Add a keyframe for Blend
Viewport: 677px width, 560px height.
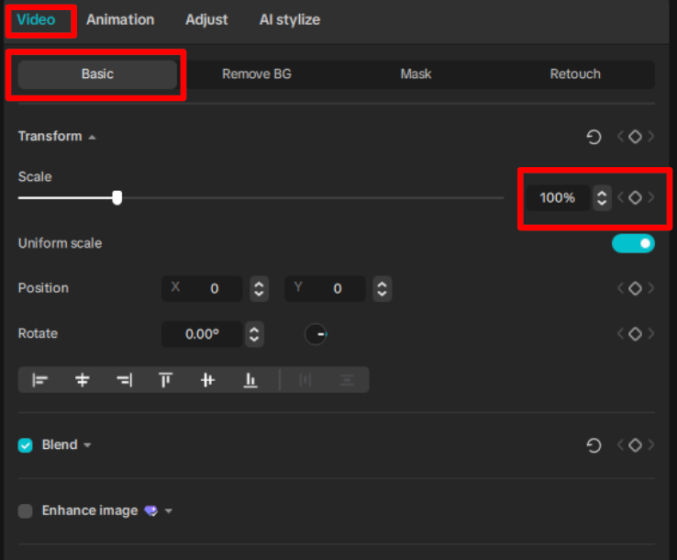pyautogui.click(x=635, y=445)
